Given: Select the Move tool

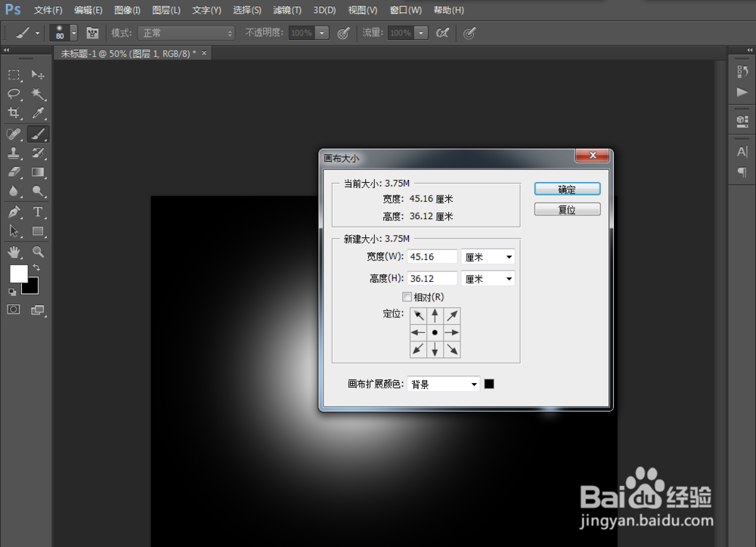Looking at the screenshot, I should coord(38,75).
